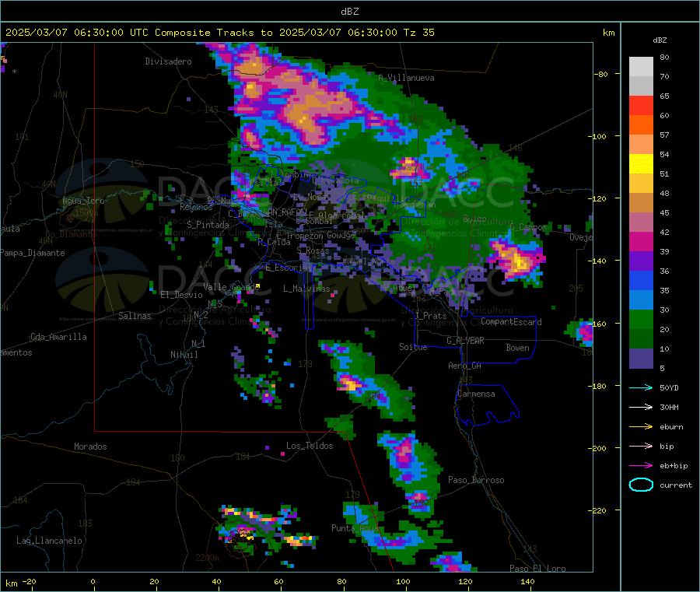Click the 'Cda_Amarilla' map label
Image resolution: width=700 pixels, height=592 pixels.
58,337
